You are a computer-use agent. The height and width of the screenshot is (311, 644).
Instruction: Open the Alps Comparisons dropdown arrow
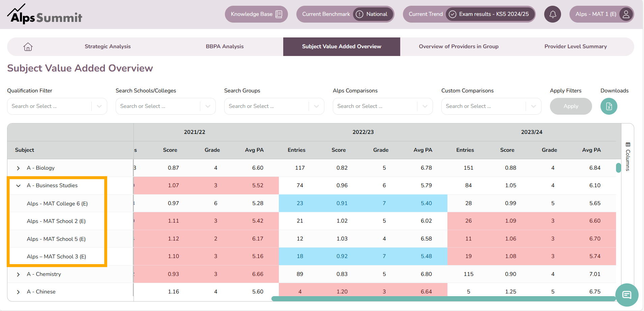click(x=425, y=106)
